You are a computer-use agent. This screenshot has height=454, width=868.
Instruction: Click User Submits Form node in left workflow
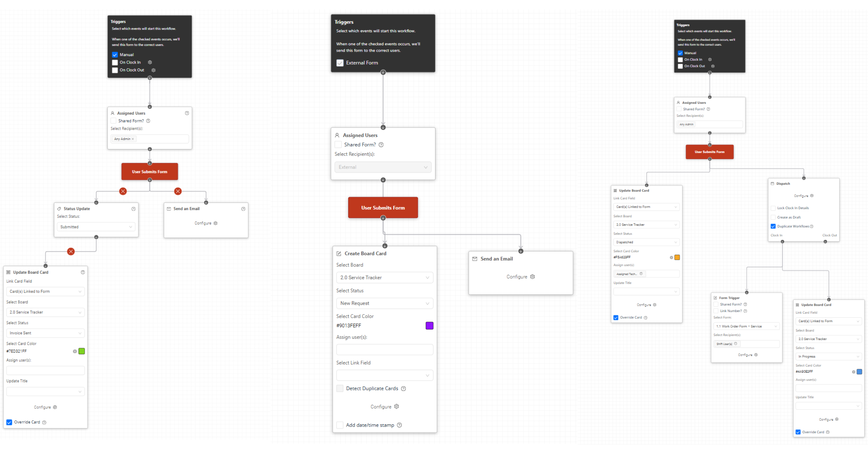pos(150,172)
